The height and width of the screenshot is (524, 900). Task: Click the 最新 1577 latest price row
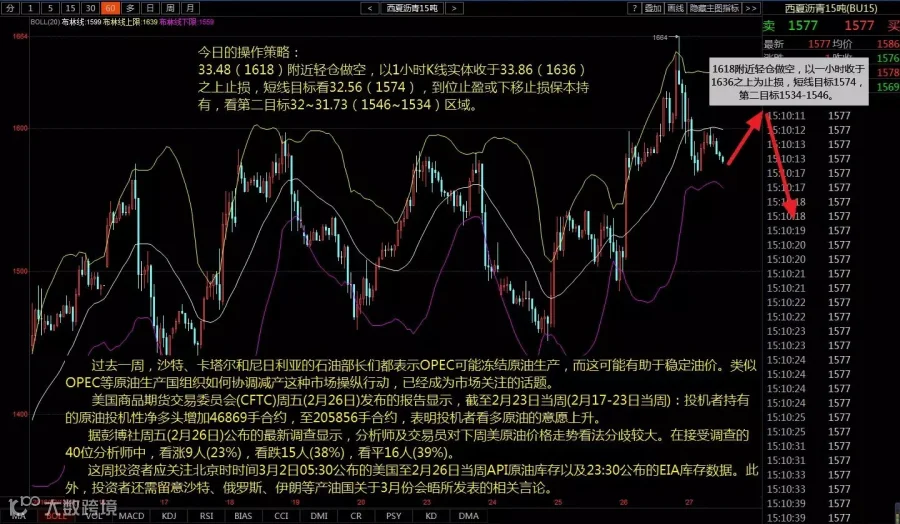pos(797,44)
